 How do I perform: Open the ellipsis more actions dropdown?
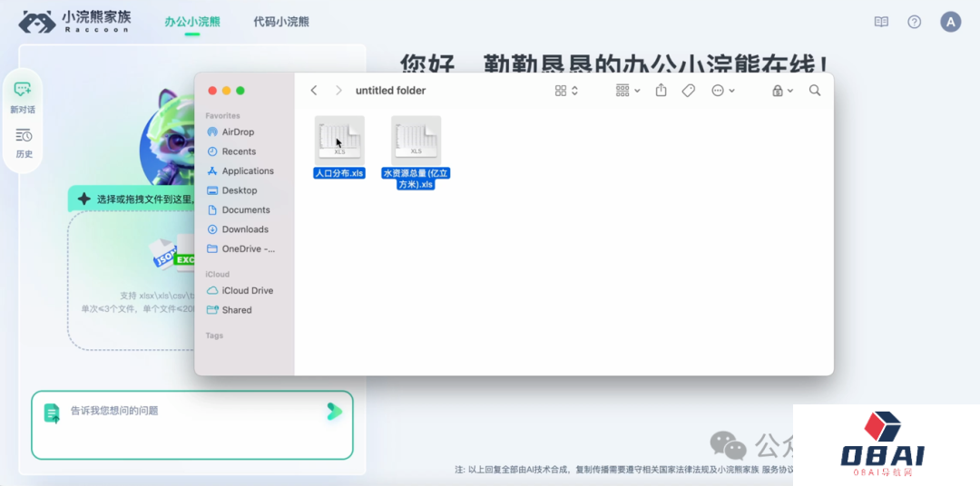pos(723,91)
